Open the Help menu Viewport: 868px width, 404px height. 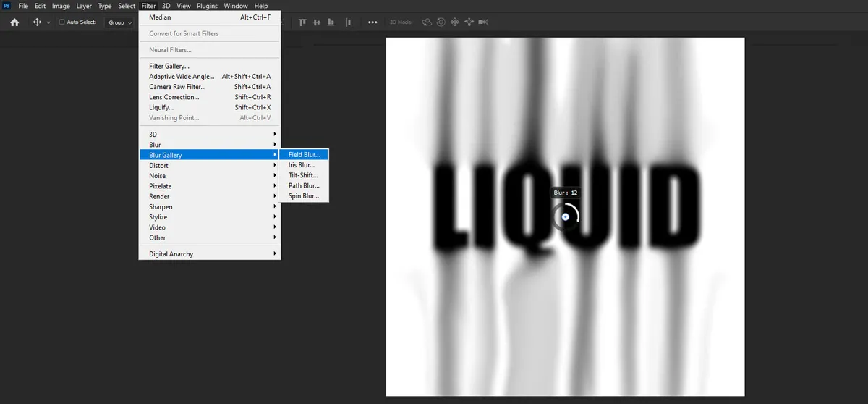pyautogui.click(x=260, y=6)
